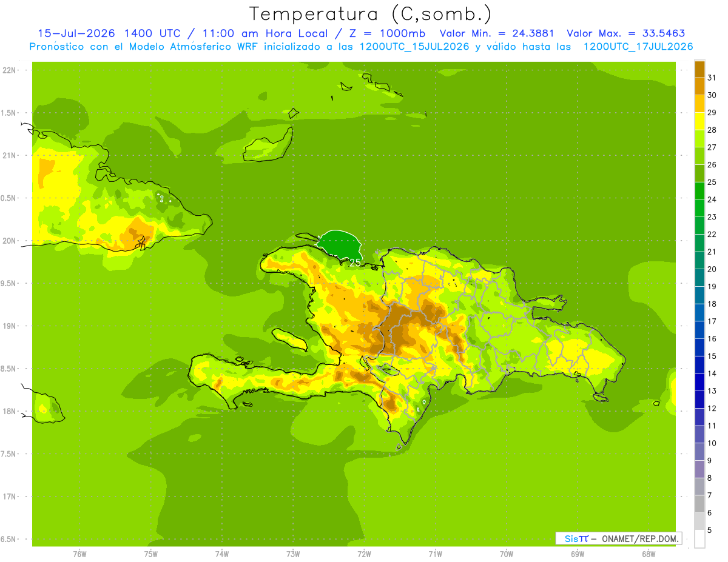
Task: Click colorbar label "27"
Action: pyautogui.click(x=712, y=147)
